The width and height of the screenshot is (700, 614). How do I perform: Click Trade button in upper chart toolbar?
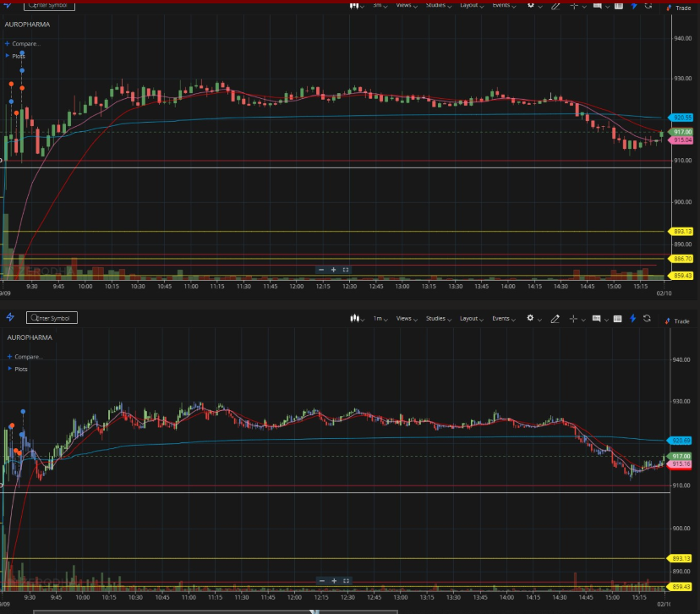click(x=679, y=8)
